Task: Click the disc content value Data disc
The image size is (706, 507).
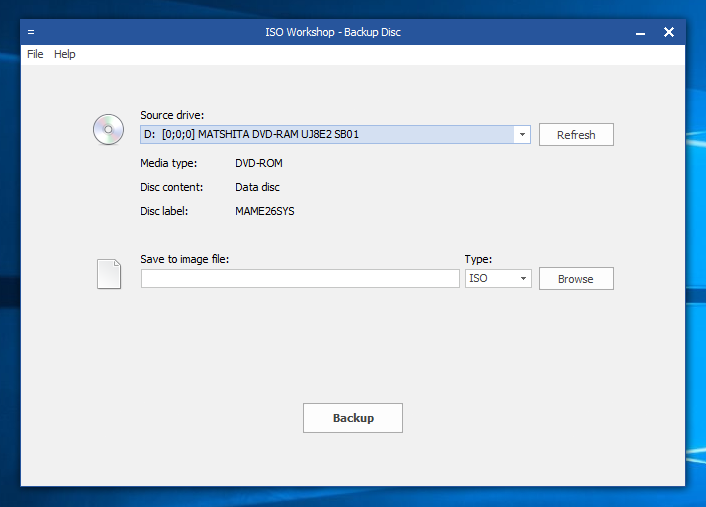Action: pos(257,187)
